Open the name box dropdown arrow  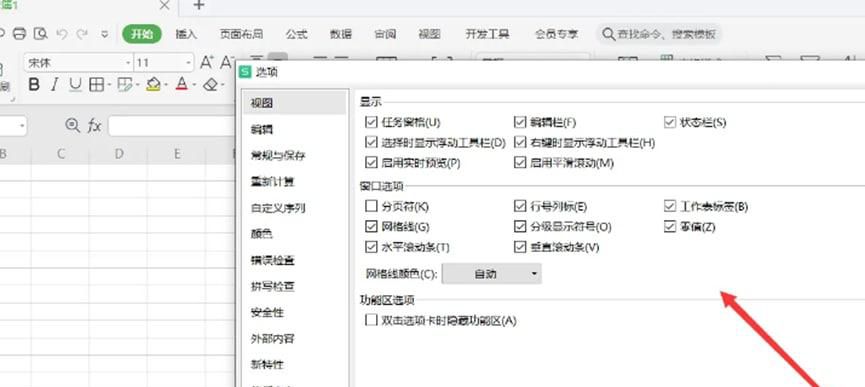(x=22, y=126)
